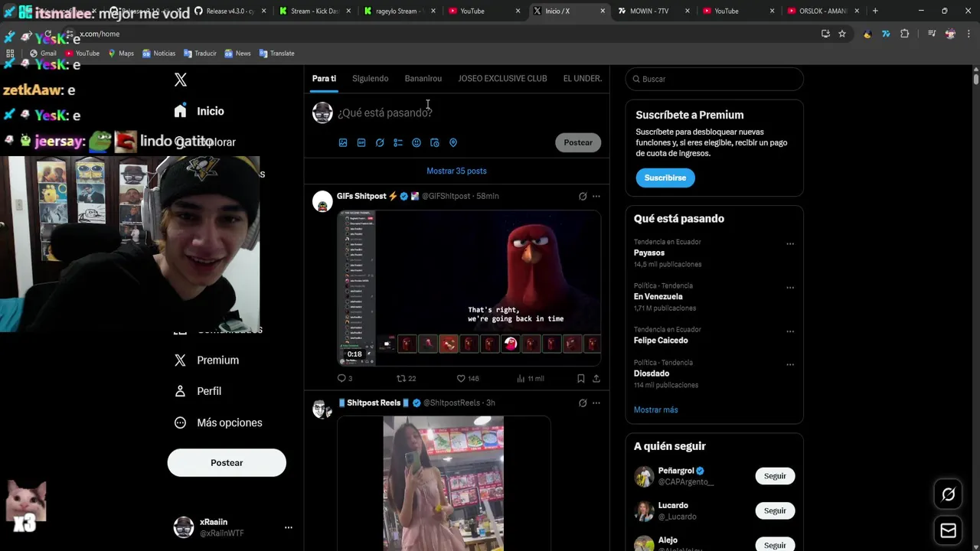
Task: Click schedule post icon in composer
Action: tap(435, 142)
